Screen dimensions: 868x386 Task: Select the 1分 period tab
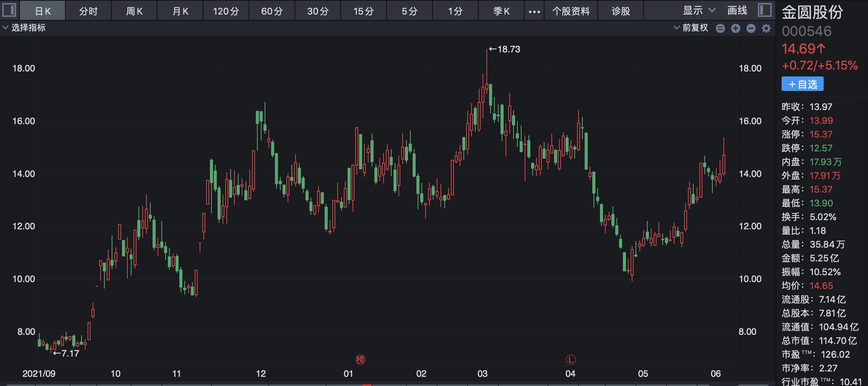pos(455,11)
